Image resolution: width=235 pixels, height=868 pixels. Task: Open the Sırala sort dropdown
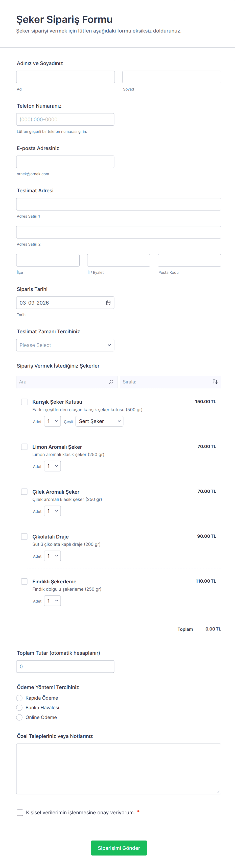tap(166, 382)
